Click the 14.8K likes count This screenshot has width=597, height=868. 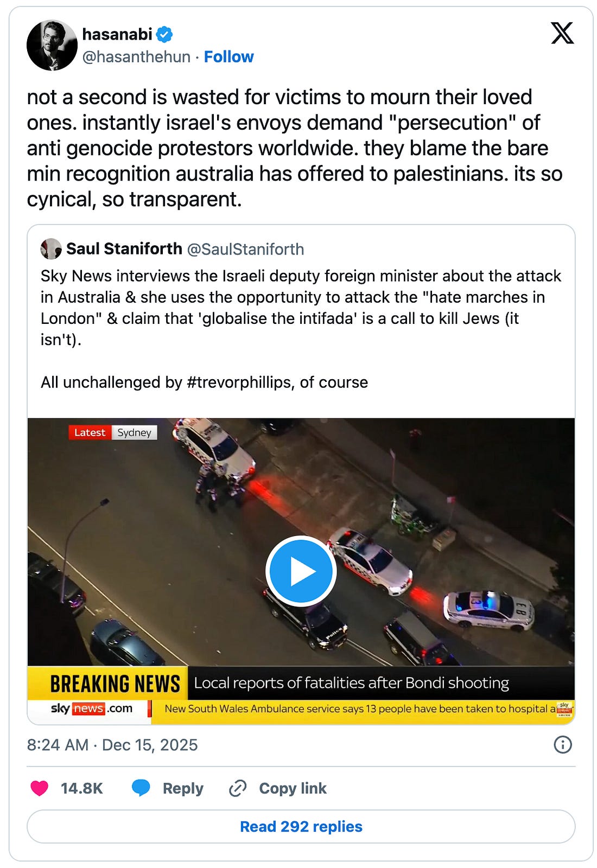click(81, 788)
